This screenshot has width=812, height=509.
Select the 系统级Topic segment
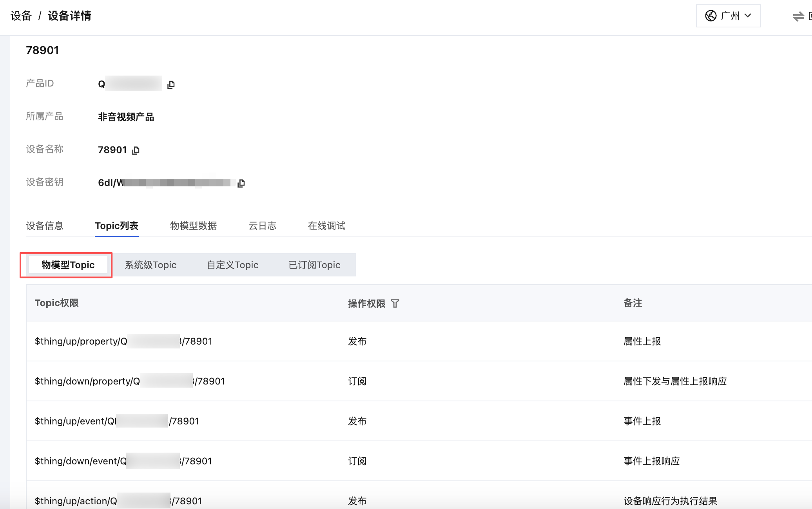150,265
